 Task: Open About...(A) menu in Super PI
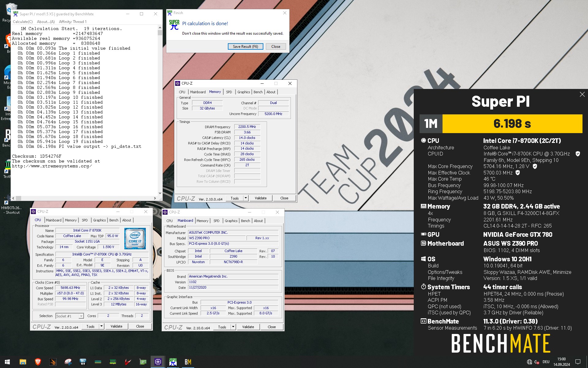tap(46, 22)
